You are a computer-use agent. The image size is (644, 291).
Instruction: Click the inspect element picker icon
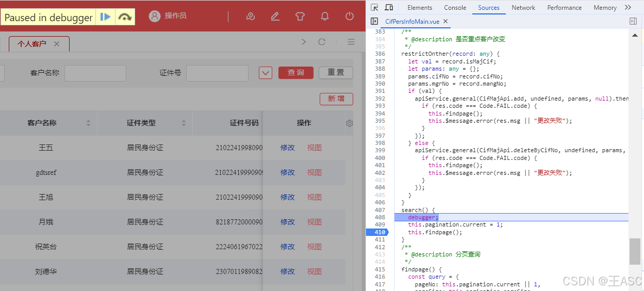click(374, 8)
